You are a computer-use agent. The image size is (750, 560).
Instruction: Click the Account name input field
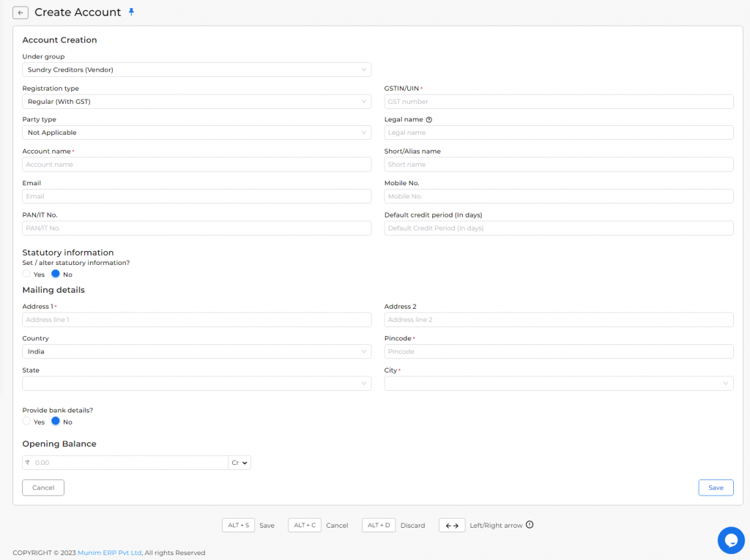196,165
